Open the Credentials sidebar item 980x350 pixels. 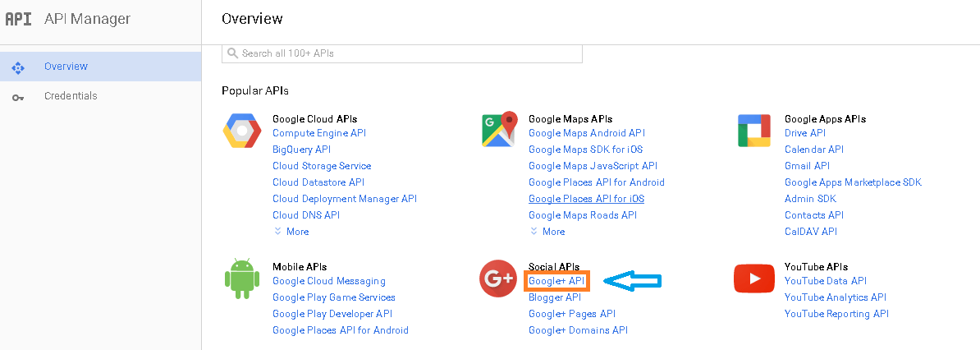click(101, 96)
